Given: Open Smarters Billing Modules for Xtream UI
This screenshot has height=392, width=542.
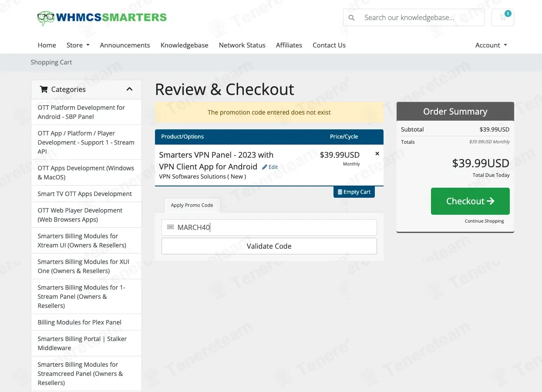Looking at the screenshot, I should (86, 240).
